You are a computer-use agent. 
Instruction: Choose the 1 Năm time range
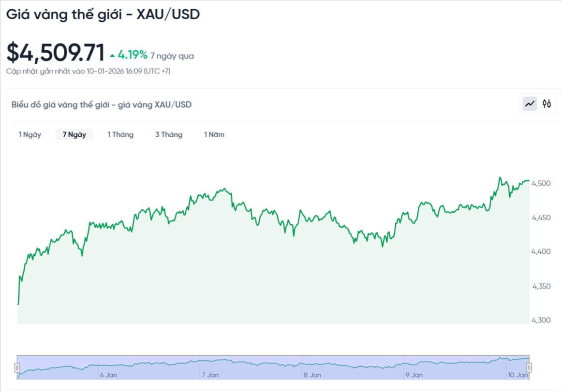214,134
